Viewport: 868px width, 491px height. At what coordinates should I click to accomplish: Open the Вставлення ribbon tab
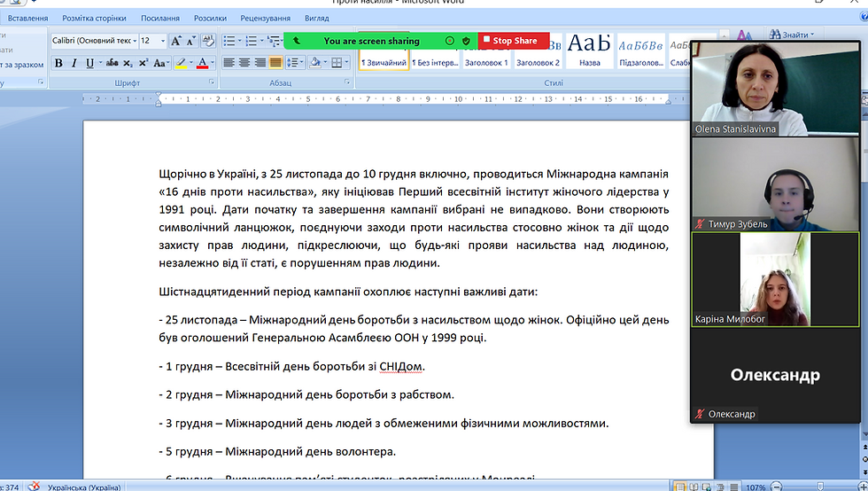(x=27, y=18)
